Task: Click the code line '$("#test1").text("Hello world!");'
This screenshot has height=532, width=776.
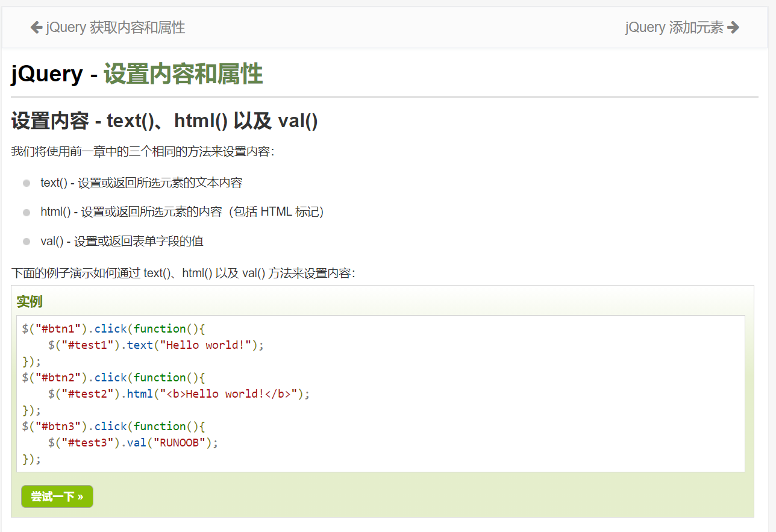Action: click(x=156, y=345)
